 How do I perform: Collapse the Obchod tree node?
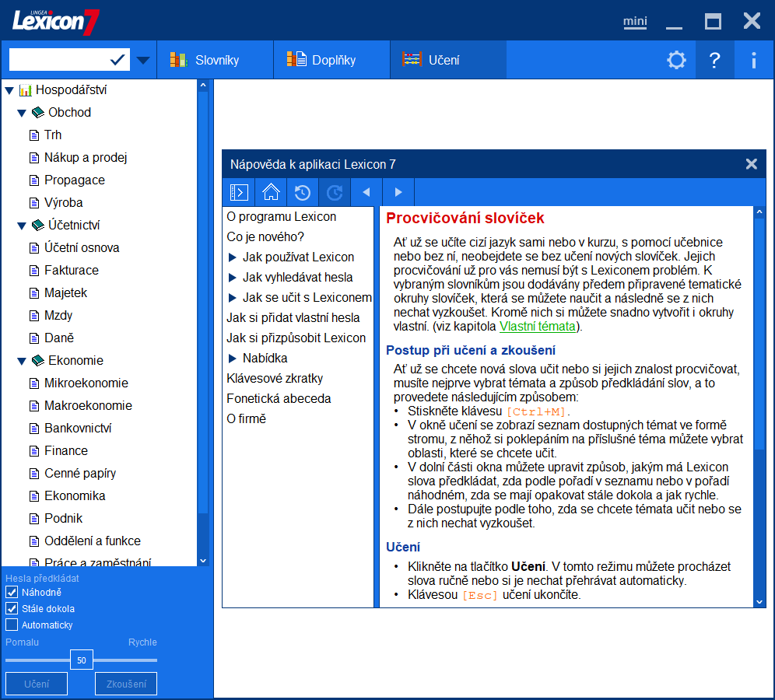(22, 113)
